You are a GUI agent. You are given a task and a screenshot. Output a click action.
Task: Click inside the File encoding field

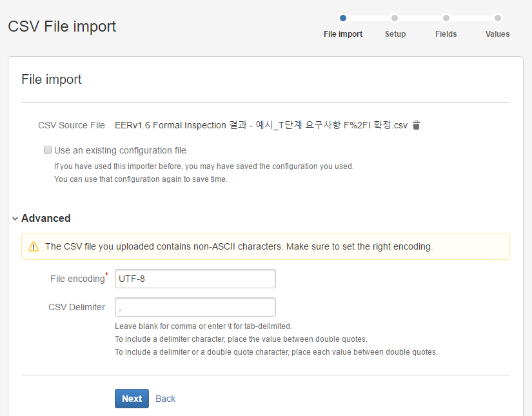tap(195, 278)
